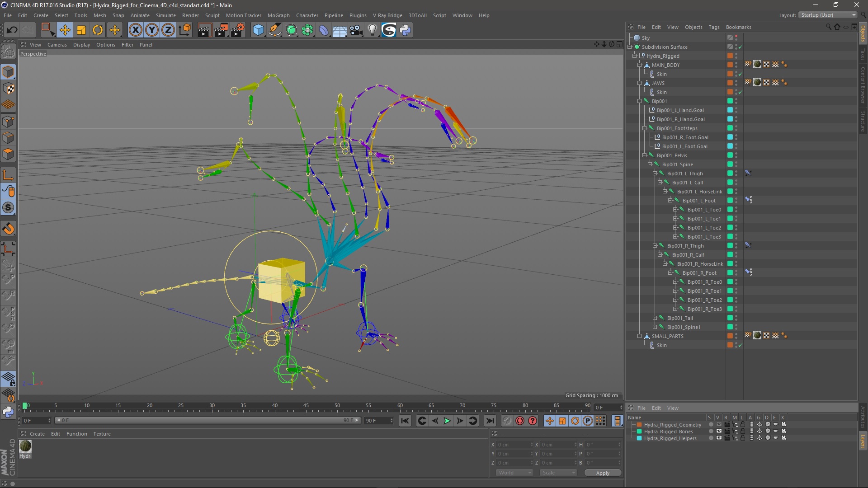Click the Hydra_Rigged_Geometry layer color swatch
The height and width of the screenshot is (488, 868).
[639, 425]
